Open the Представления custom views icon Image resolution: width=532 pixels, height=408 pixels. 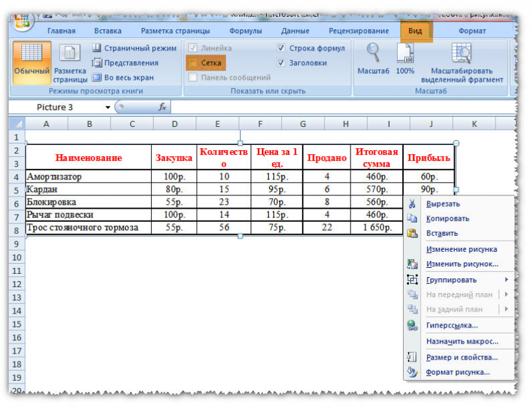tap(96, 62)
